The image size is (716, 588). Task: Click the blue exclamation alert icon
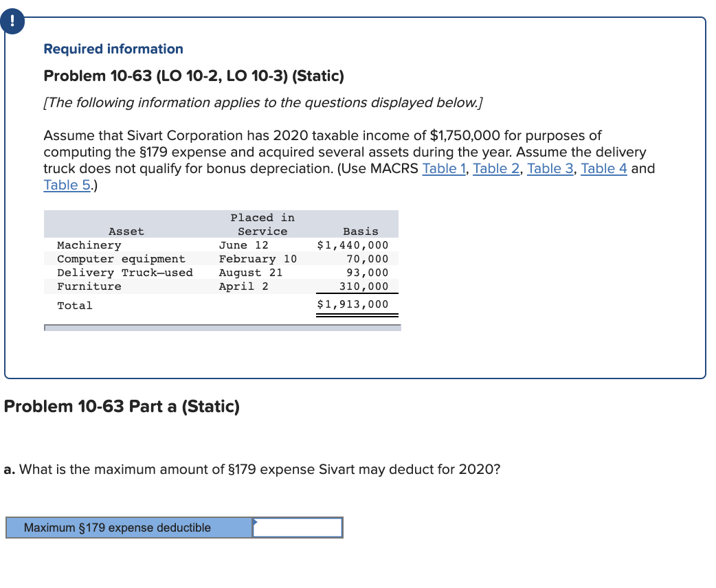(12, 21)
